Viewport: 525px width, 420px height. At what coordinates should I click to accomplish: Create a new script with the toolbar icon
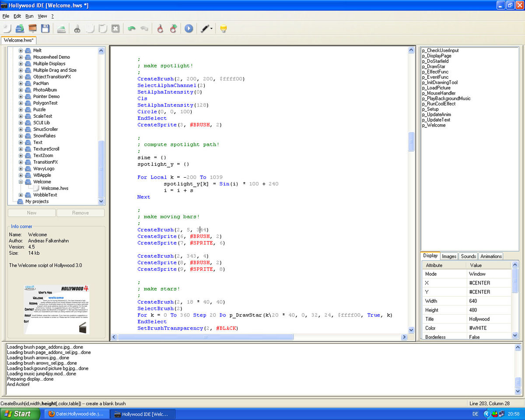pyautogui.click(x=7, y=29)
